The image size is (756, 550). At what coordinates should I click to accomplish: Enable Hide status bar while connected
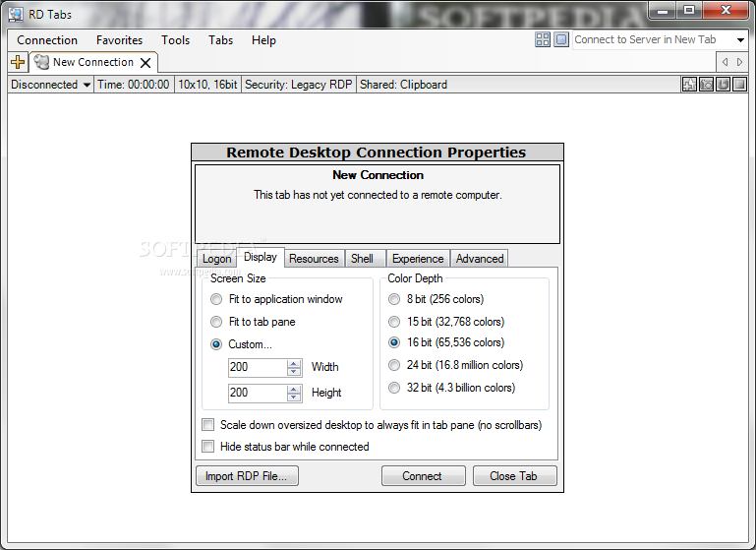tap(207, 447)
